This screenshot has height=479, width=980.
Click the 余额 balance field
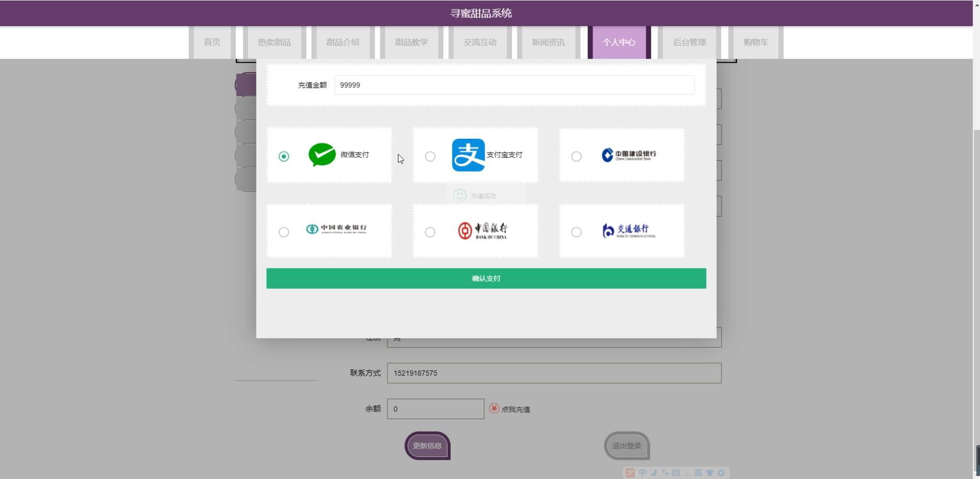click(435, 409)
